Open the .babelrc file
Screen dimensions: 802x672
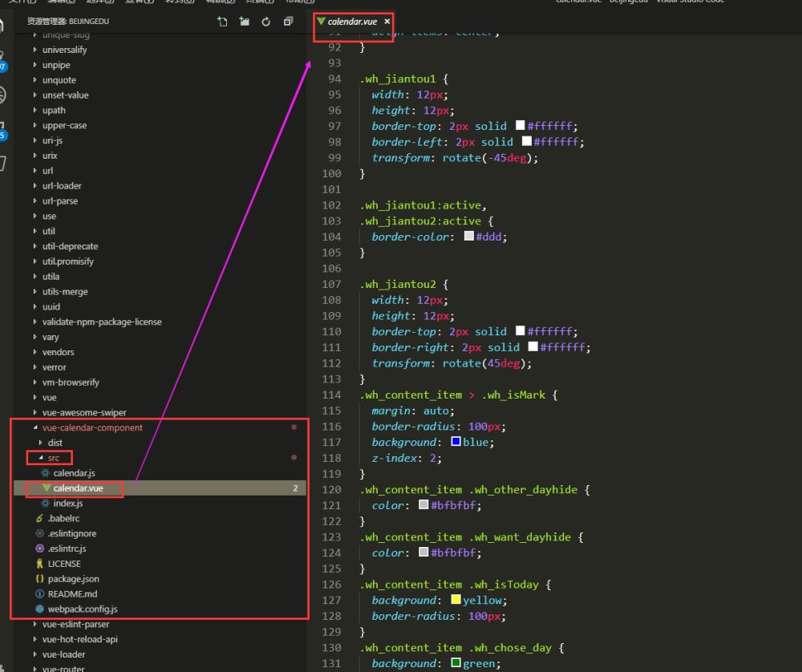(63, 518)
